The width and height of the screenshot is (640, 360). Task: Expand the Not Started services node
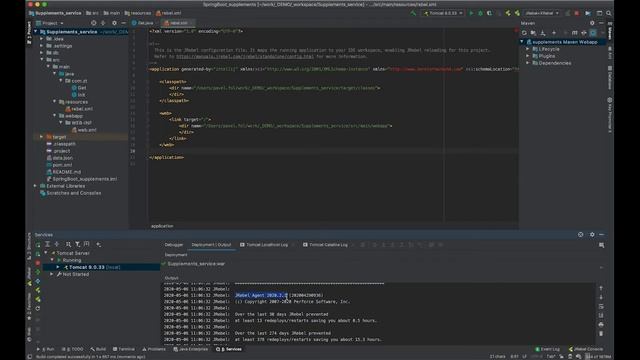[x=52, y=274]
